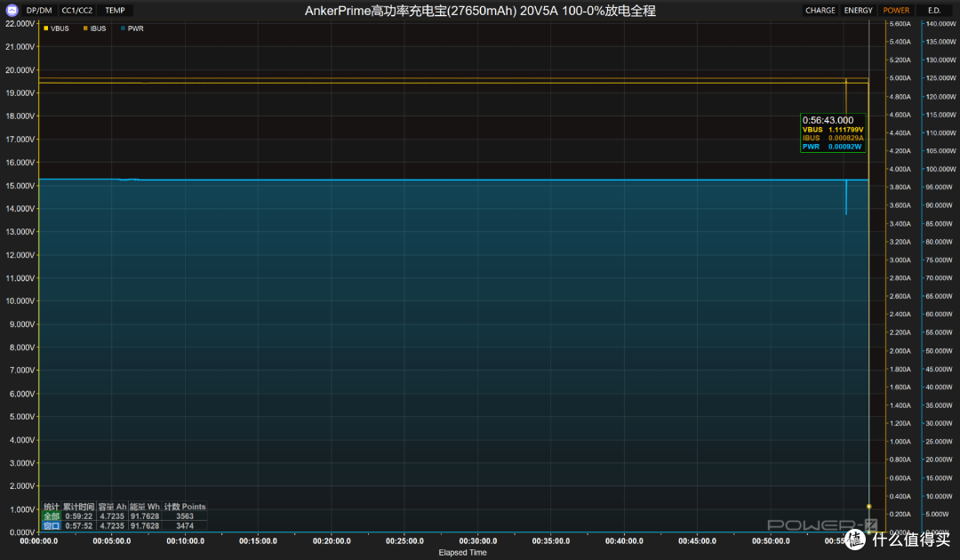This screenshot has height=560, width=960.
Task: Click the 00:30:00.0 time axis label
Action: [x=478, y=541]
